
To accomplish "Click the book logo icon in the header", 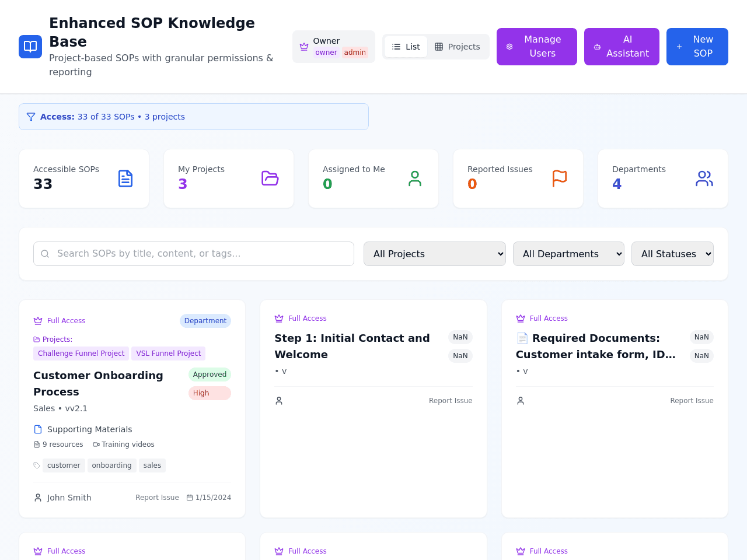I will (30, 47).
